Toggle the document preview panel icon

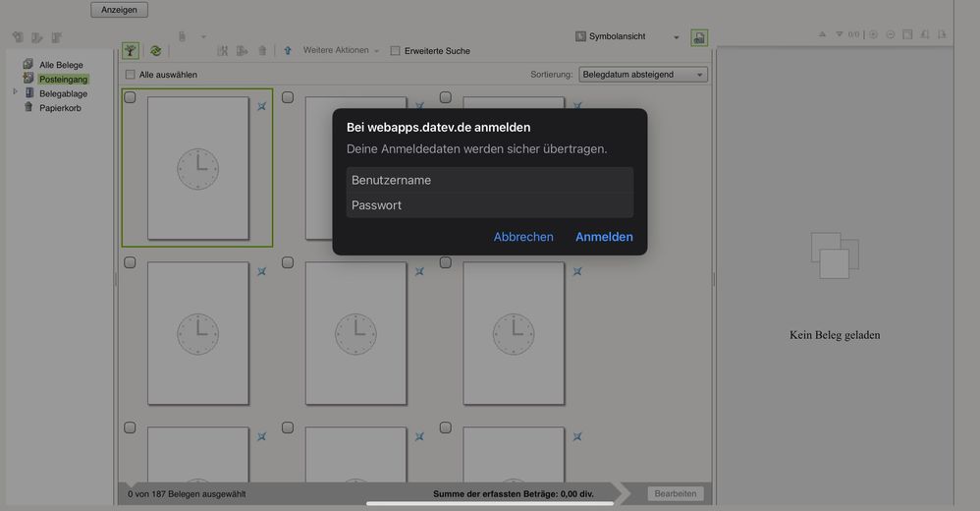tap(699, 37)
